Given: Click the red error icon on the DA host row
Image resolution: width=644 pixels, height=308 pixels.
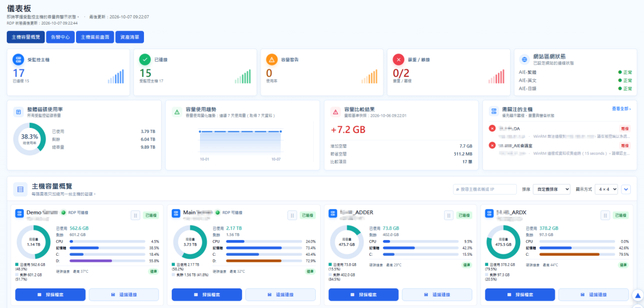Looking at the screenshot, I should click(x=492, y=128).
